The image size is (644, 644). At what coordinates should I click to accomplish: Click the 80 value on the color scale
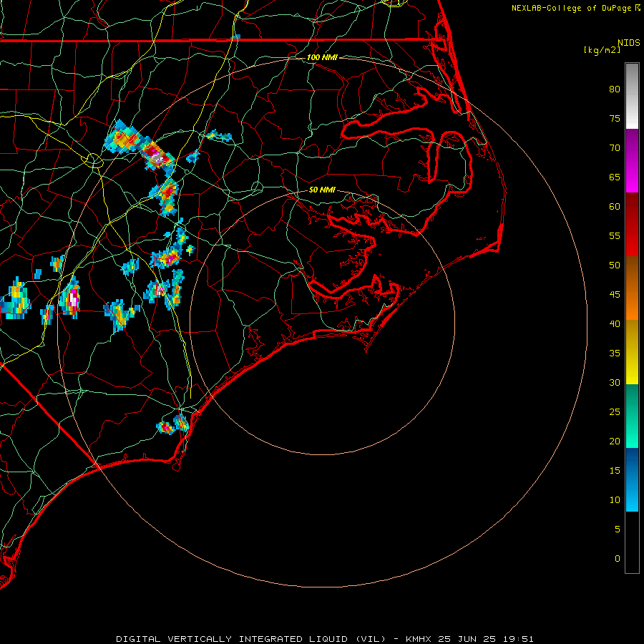[x=615, y=89]
